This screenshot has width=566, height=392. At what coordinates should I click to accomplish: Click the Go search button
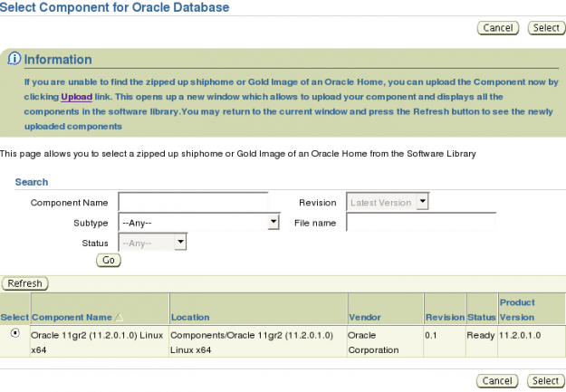point(109,260)
